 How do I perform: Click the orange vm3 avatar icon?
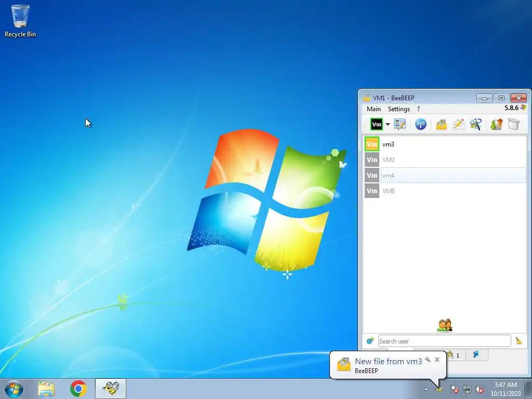[372, 144]
